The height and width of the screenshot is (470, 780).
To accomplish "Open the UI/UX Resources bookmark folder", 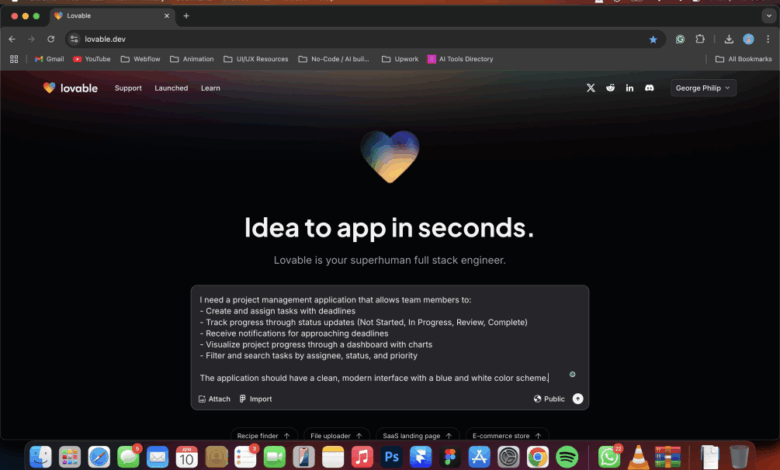I will 256,59.
